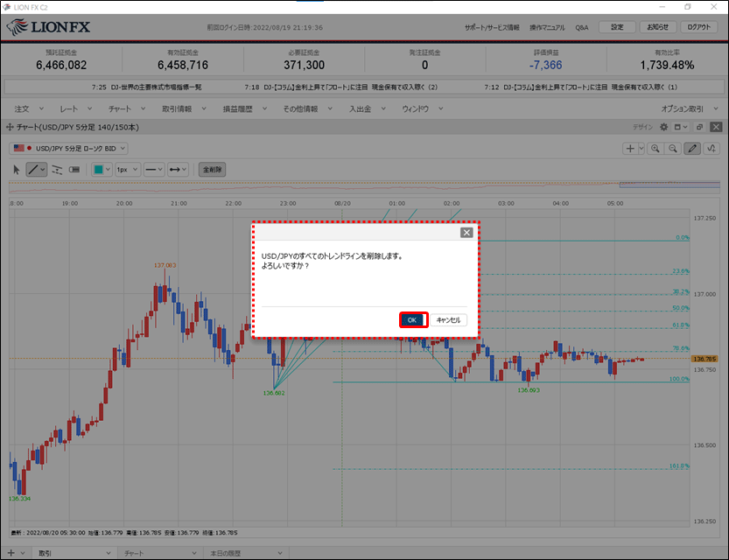The height and width of the screenshot is (560, 729).
Task: Click the chart panel move handle icon
Action: click(x=10, y=127)
